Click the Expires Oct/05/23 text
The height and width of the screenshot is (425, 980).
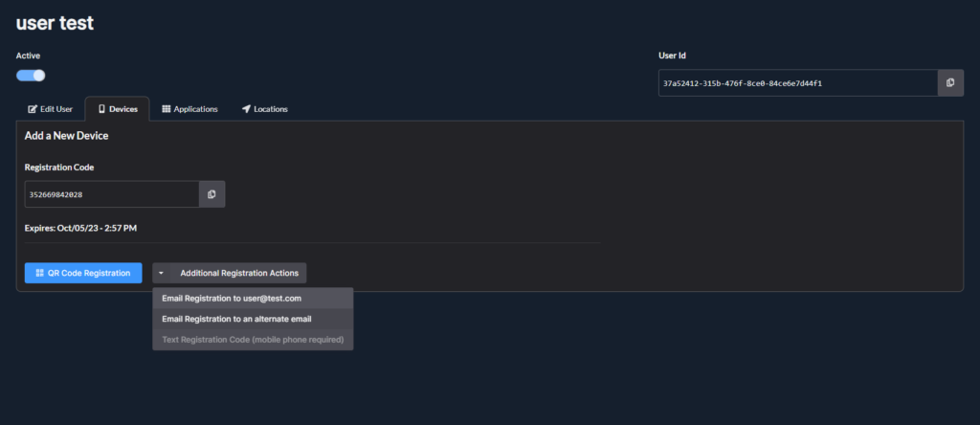[x=80, y=228]
